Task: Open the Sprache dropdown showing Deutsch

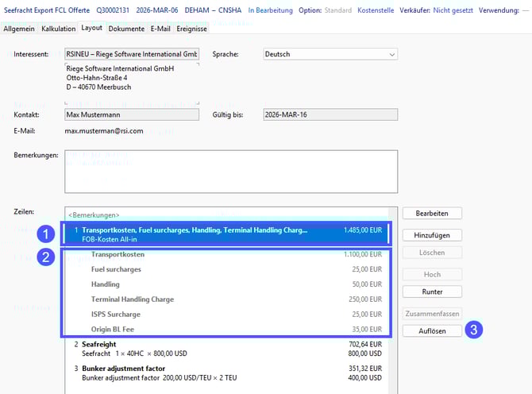Action: tap(330, 55)
